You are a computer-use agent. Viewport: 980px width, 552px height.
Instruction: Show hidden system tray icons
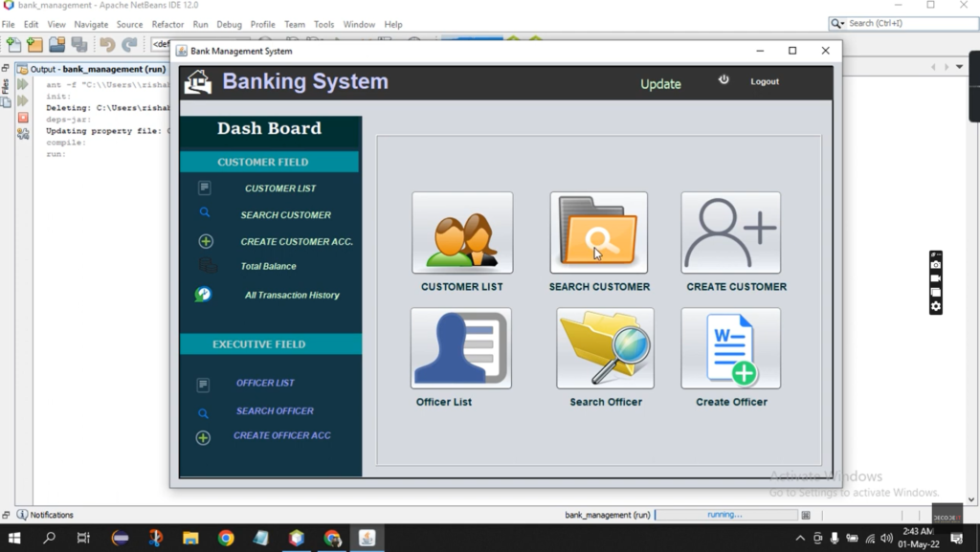coord(800,538)
